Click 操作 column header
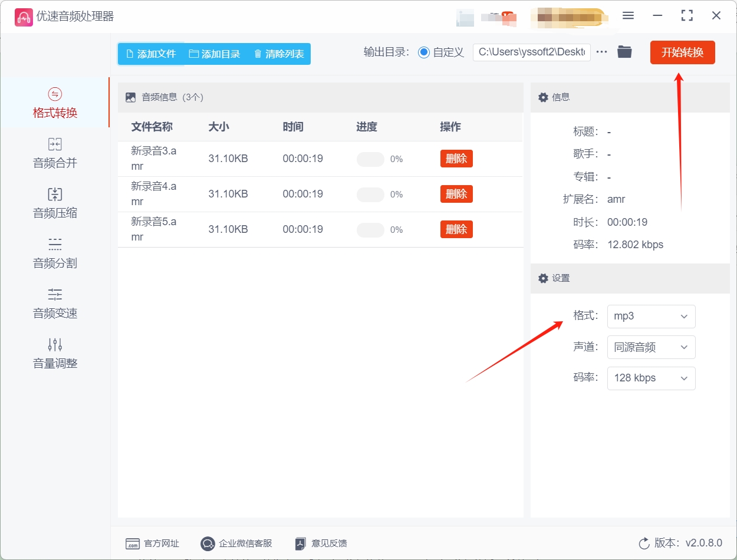Screen dimensions: 737x560 pos(450,127)
